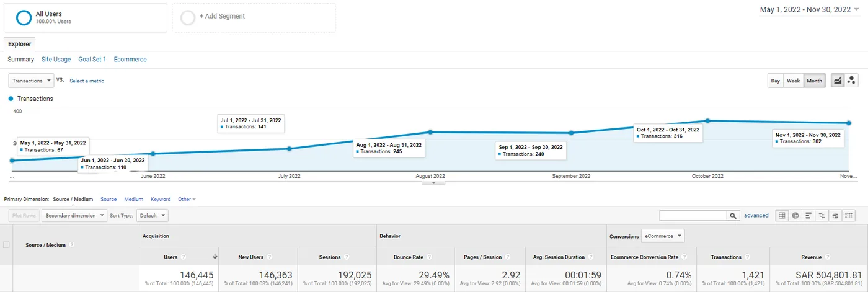Select the percentage pie chart view
This screenshot has height=292, width=868.
point(795,216)
